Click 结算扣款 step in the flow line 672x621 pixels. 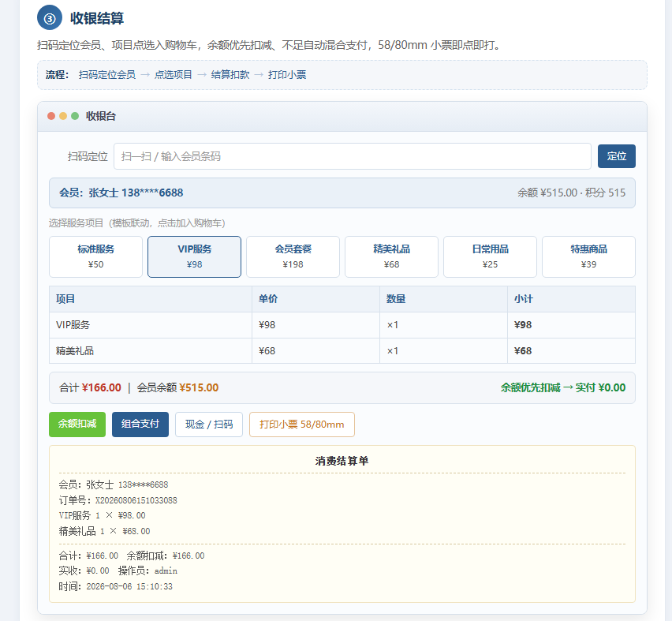coord(230,75)
